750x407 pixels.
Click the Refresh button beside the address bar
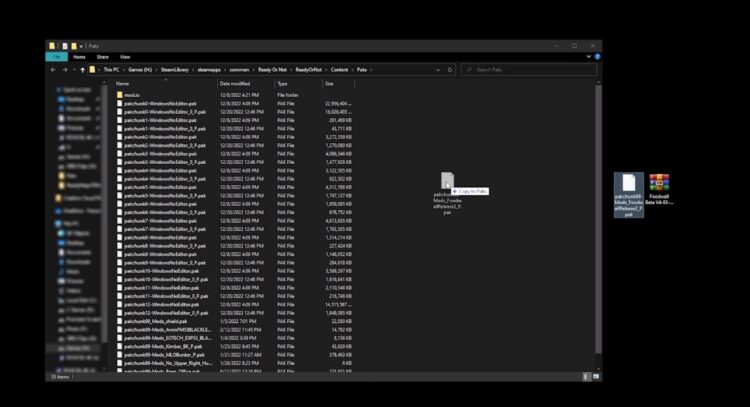tap(450, 70)
